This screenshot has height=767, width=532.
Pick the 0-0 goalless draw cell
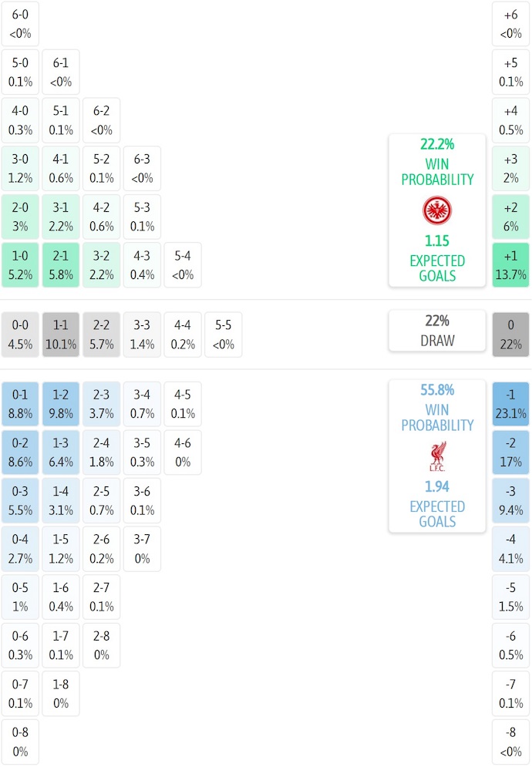(x=21, y=335)
